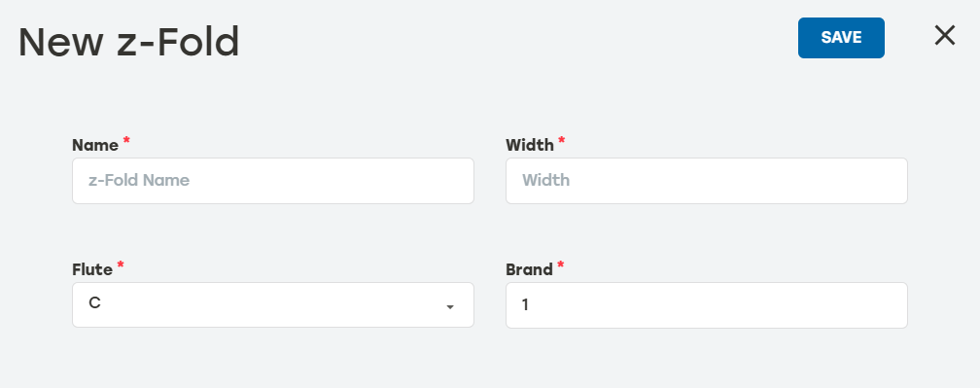This screenshot has height=388, width=980.
Task: Close the New z-Fold dialog
Action: click(x=944, y=36)
